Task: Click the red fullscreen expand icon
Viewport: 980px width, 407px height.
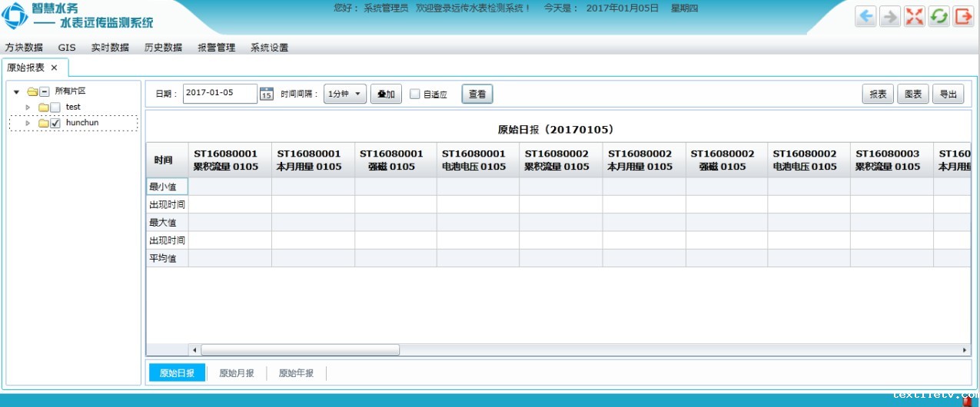Action: [915, 17]
